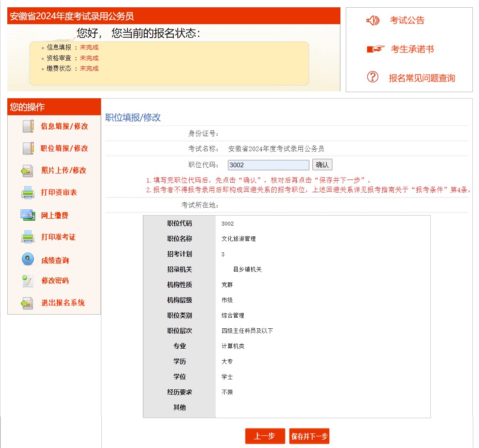
Task: Click the printer icon beside 打印准考证
Action: [28, 237]
